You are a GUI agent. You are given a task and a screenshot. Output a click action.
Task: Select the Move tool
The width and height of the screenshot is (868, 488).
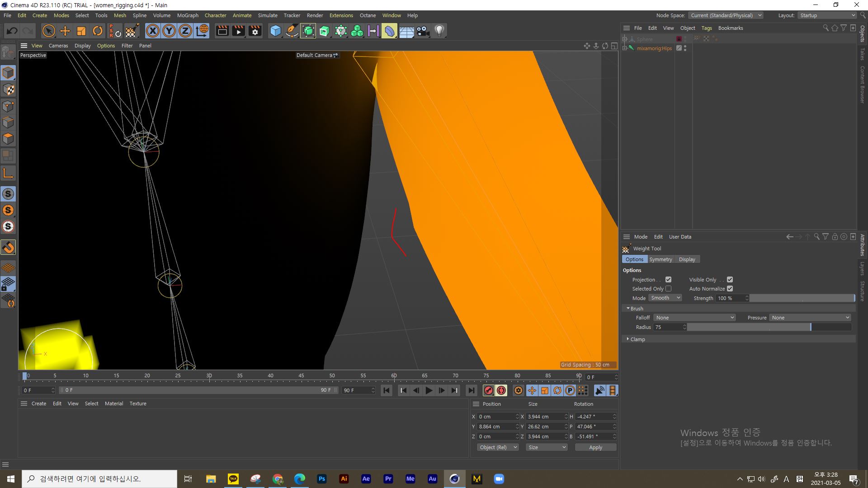(65, 31)
